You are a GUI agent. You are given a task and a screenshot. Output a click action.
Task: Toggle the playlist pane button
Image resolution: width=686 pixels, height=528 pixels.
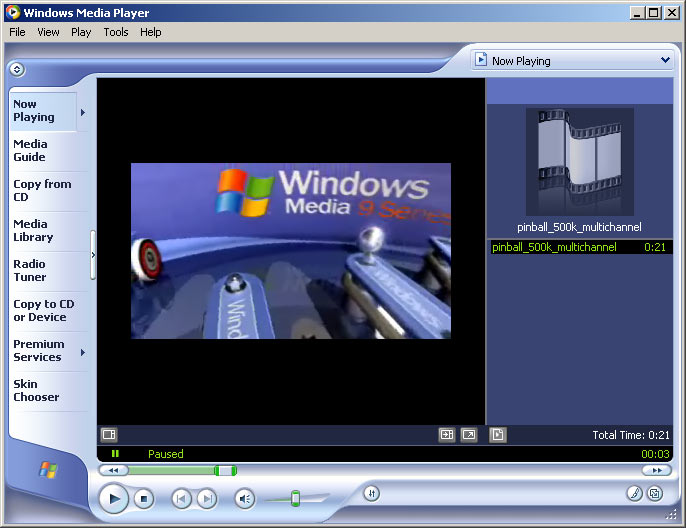497,435
